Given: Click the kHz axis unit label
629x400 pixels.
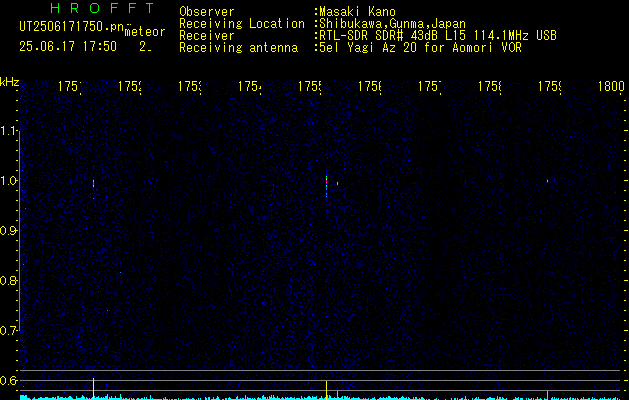Looking at the screenshot, I should [9, 83].
